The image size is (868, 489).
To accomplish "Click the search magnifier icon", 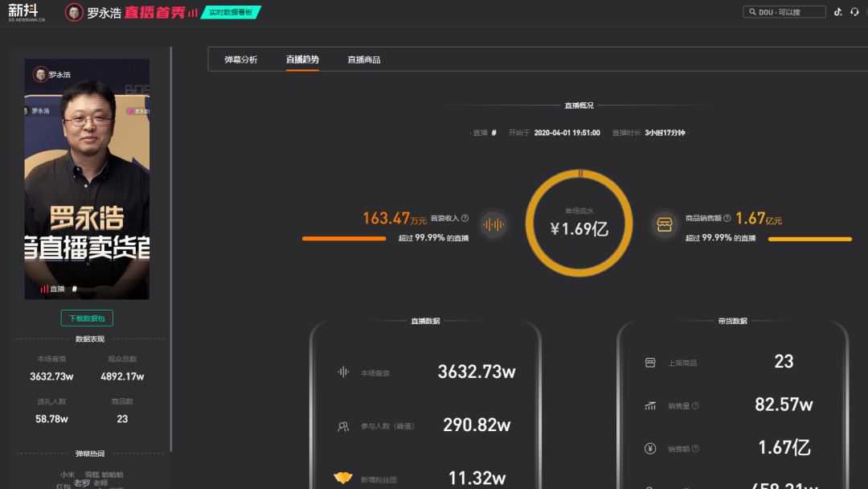I will pos(752,11).
